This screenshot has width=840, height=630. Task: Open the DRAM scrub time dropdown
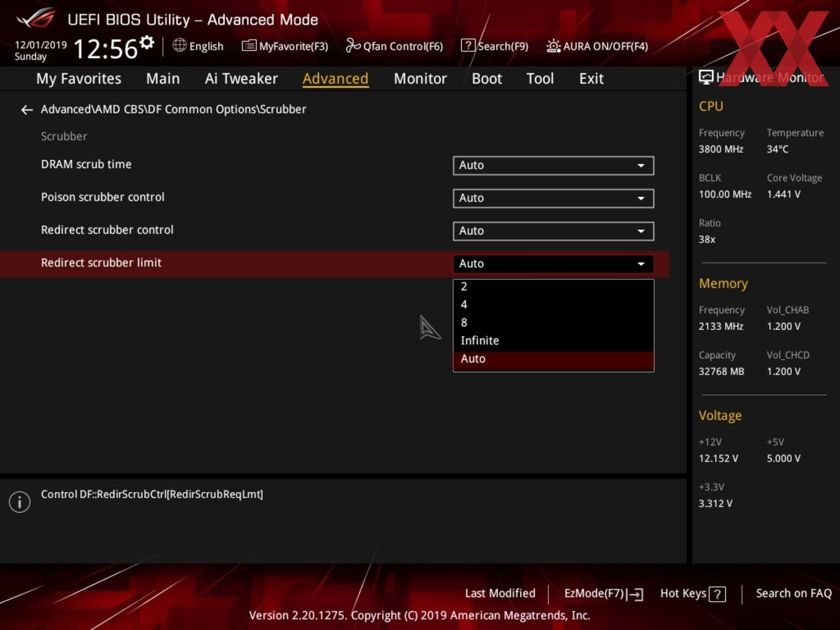click(x=553, y=166)
